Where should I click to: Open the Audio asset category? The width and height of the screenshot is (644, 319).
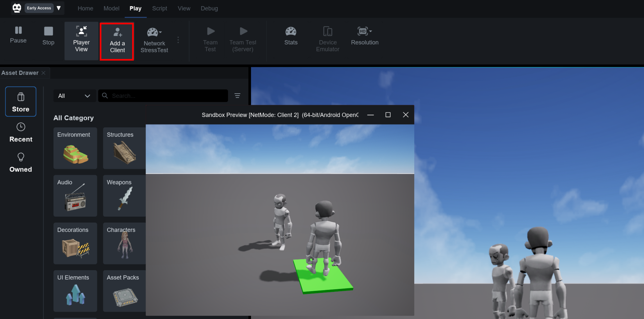click(75, 196)
